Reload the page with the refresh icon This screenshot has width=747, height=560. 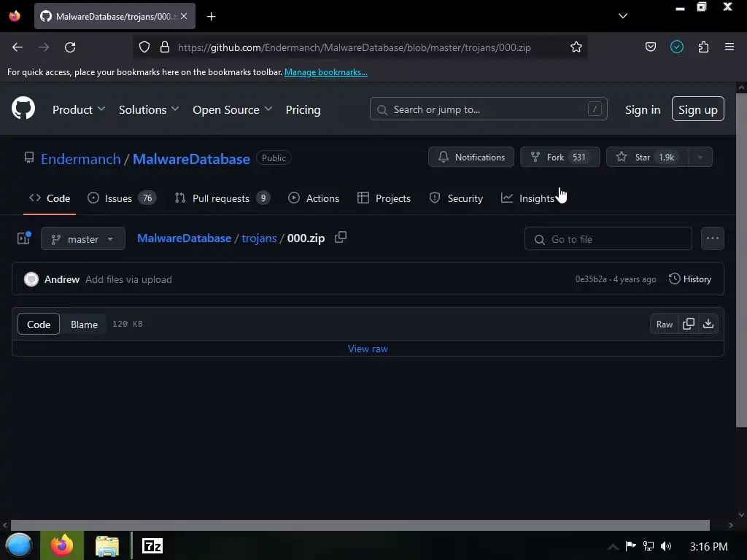(x=70, y=47)
